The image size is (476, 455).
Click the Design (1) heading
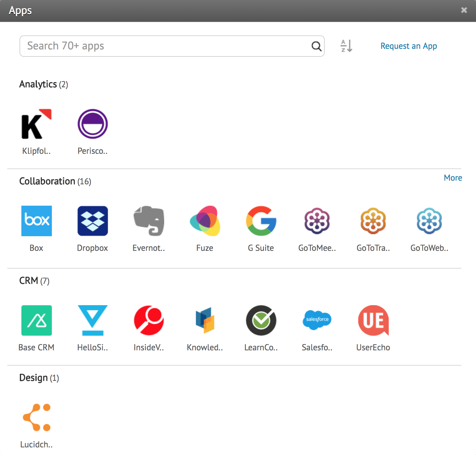click(x=39, y=378)
